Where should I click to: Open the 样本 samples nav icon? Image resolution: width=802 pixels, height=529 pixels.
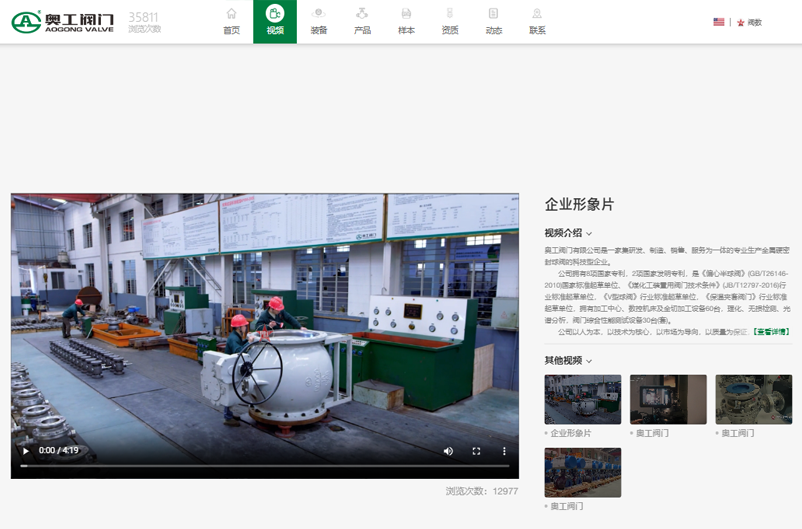tap(406, 21)
